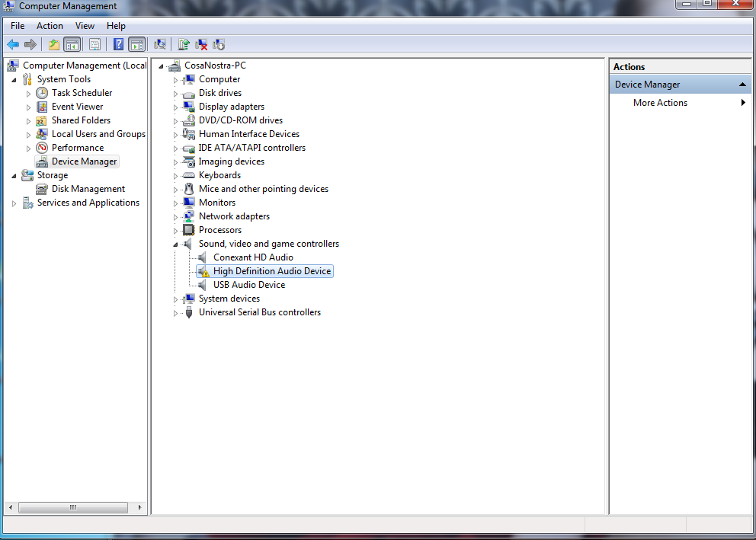This screenshot has width=756, height=540.
Task: Select the High Definition Audio Device entry
Action: tap(271, 270)
